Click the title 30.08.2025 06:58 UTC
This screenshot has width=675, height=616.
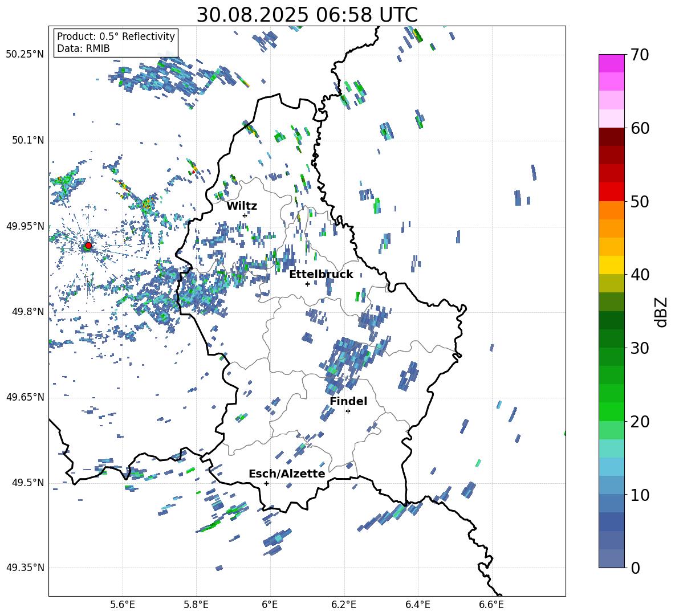click(x=307, y=15)
